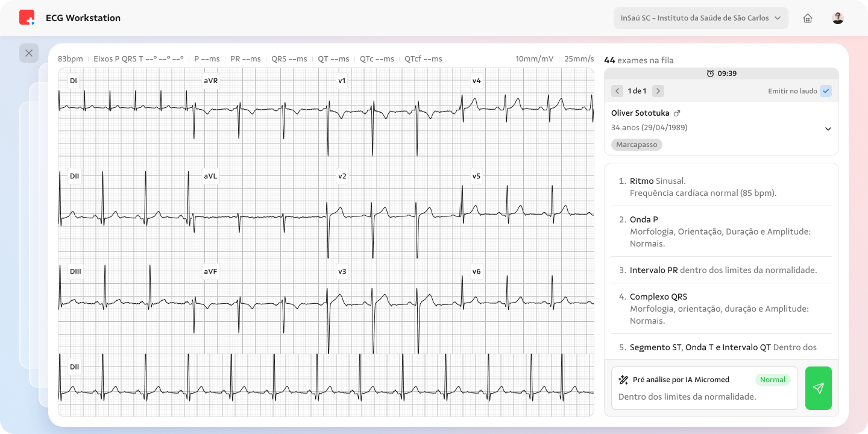
Task: Close the exam panel with X button
Action: tap(29, 53)
